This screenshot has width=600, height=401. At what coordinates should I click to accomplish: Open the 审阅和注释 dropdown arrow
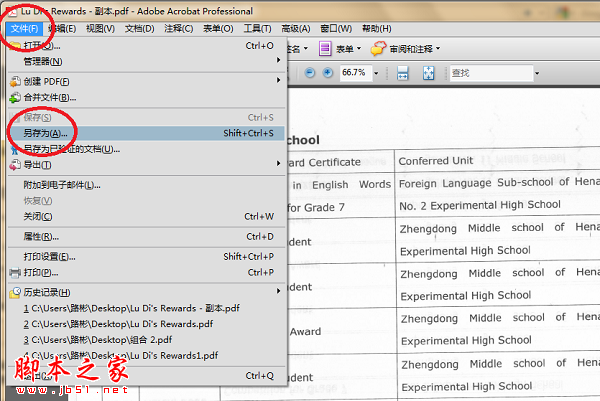(438, 49)
